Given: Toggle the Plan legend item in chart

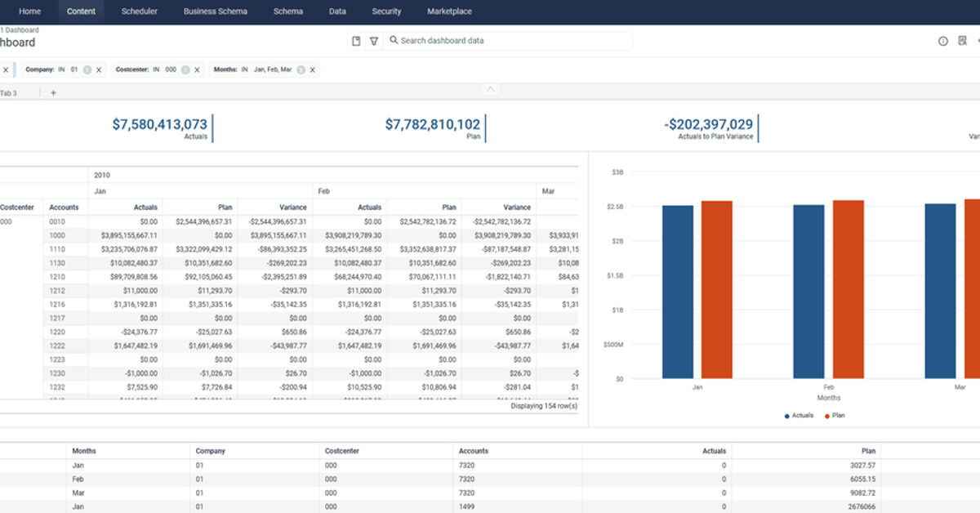Looking at the screenshot, I should (x=835, y=416).
